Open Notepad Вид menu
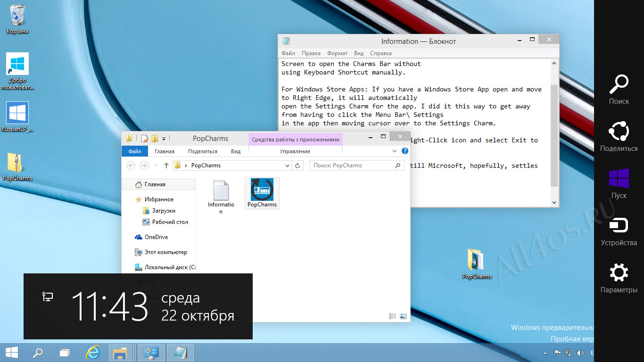The height and width of the screenshot is (362, 644). coord(359,53)
